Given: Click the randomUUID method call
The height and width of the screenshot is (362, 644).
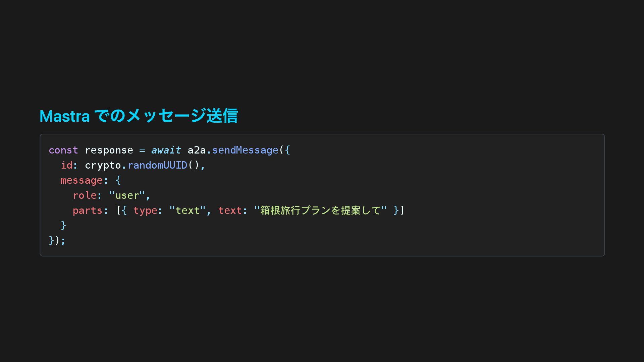Looking at the screenshot, I should [157, 165].
